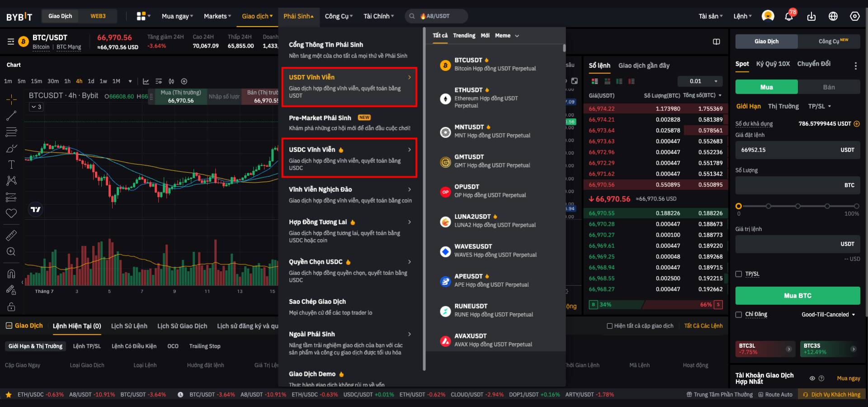The width and height of the screenshot is (868, 407).
Task: Click Mua ngay link in unified account
Action: tap(849, 379)
